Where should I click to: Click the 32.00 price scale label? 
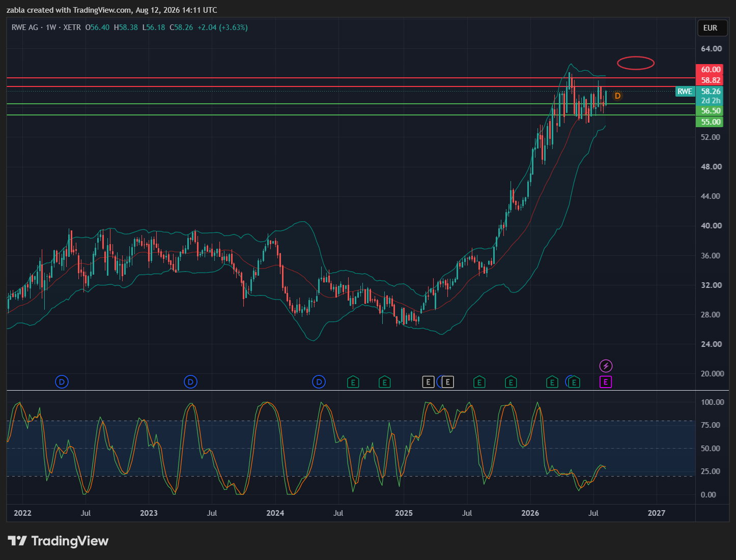(711, 285)
